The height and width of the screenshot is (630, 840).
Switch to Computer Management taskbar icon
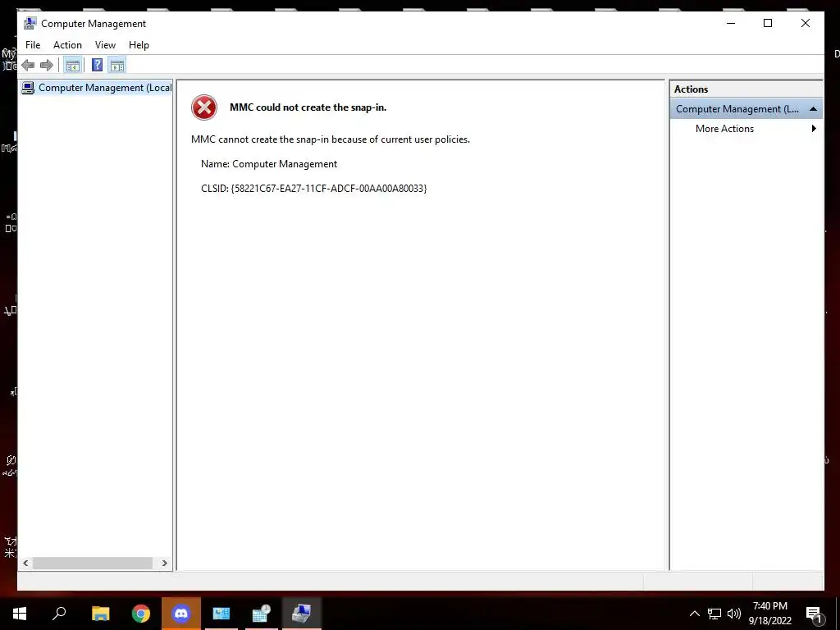302,614
